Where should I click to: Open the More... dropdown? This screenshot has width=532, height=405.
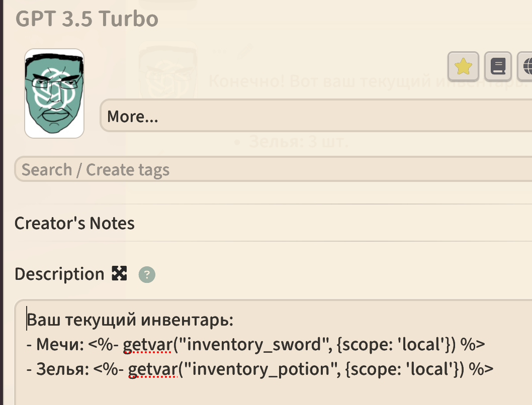tap(316, 116)
